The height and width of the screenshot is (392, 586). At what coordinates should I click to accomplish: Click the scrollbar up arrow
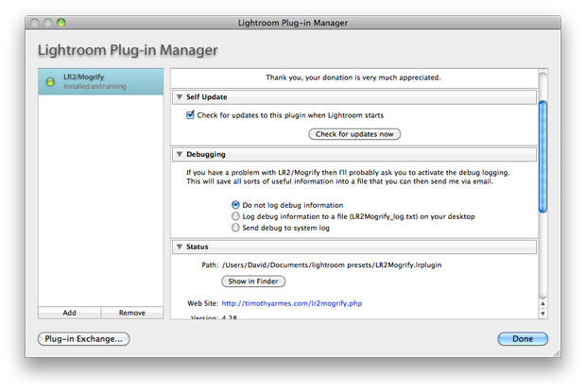[543, 303]
